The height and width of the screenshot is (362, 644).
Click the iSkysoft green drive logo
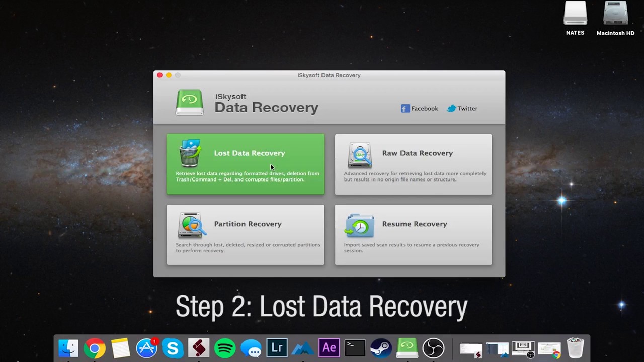click(x=190, y=103)
